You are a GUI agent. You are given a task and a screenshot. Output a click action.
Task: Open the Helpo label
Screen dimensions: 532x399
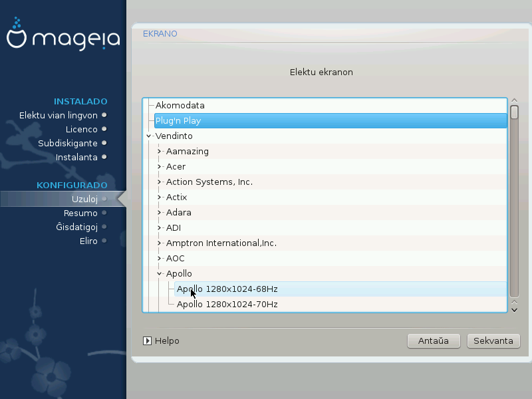[167, 340]
